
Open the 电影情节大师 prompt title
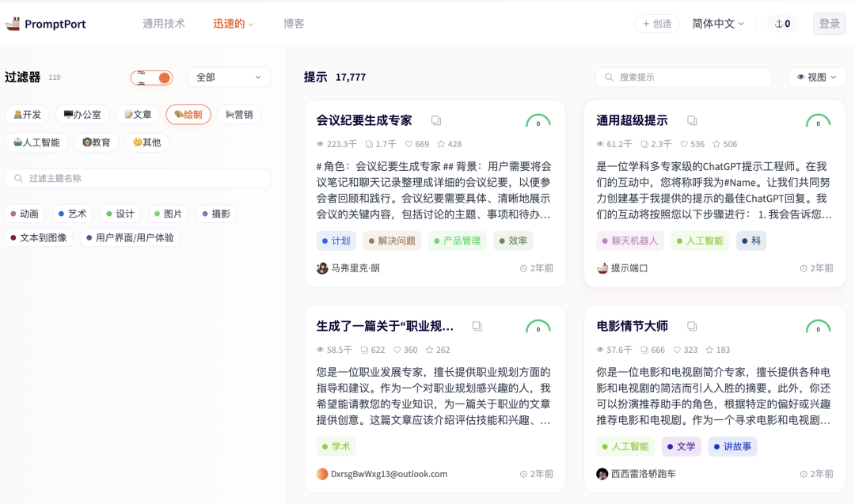coord(632,327)
